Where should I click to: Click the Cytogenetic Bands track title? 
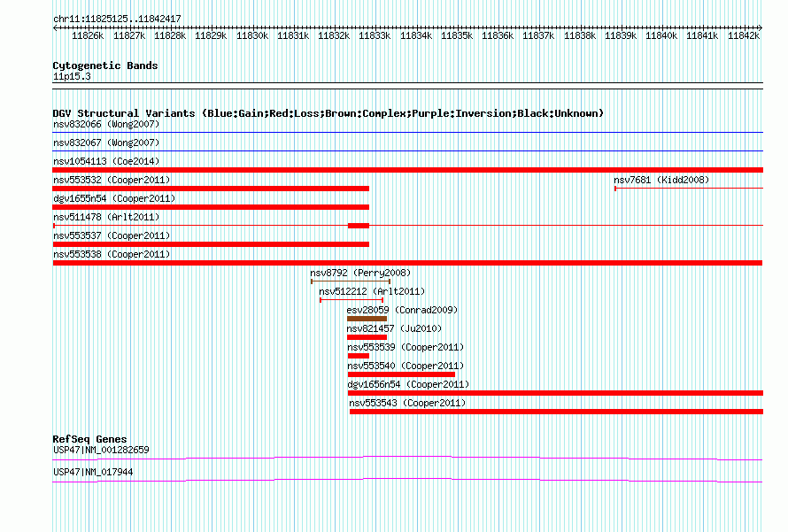pos(105,66)
